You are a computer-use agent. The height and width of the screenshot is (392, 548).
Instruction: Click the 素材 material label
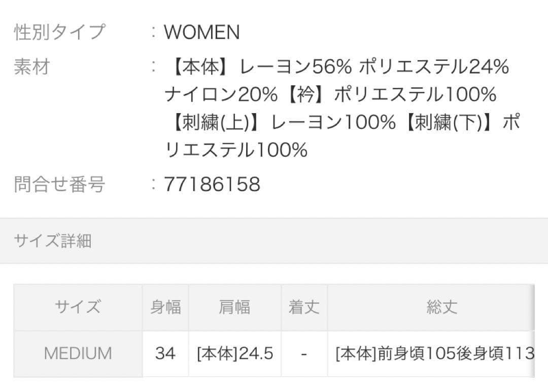tap(31, 67)
